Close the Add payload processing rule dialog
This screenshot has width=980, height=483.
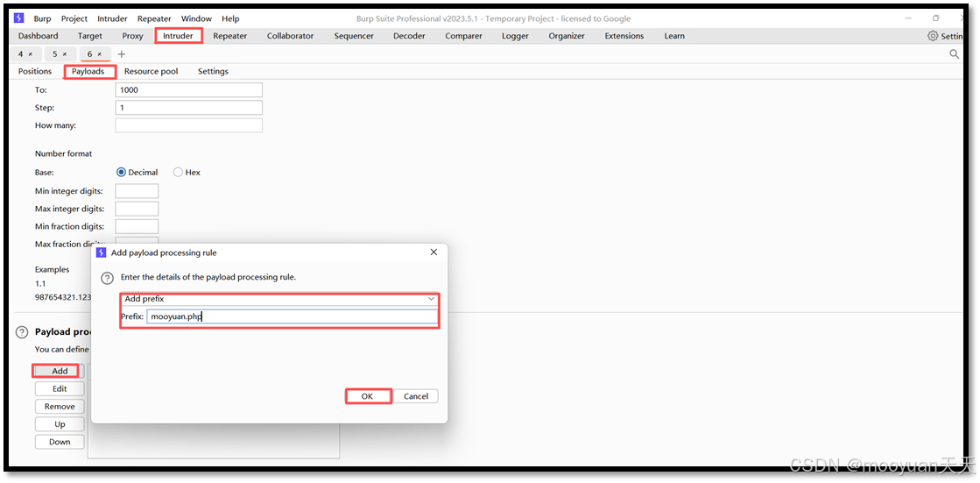434,252
